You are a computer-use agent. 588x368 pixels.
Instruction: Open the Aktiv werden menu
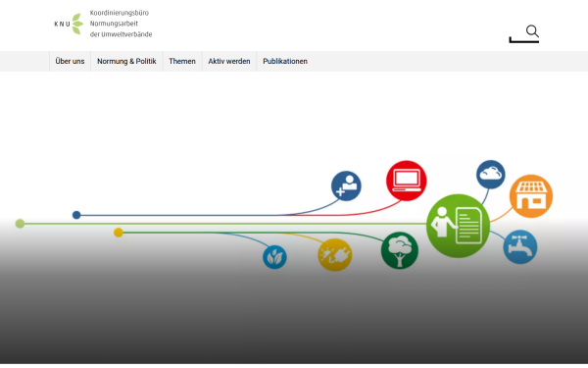(x=229, y=61)
